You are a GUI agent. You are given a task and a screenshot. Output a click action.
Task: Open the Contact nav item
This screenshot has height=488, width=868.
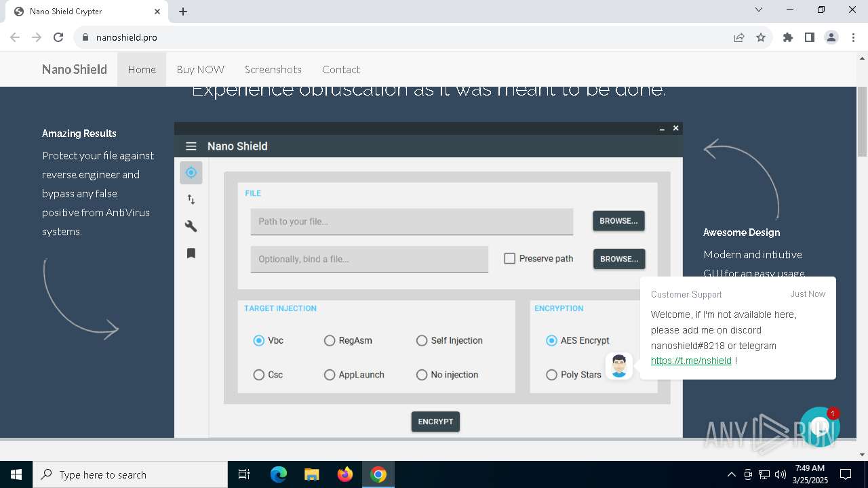[x=341, y=69]
